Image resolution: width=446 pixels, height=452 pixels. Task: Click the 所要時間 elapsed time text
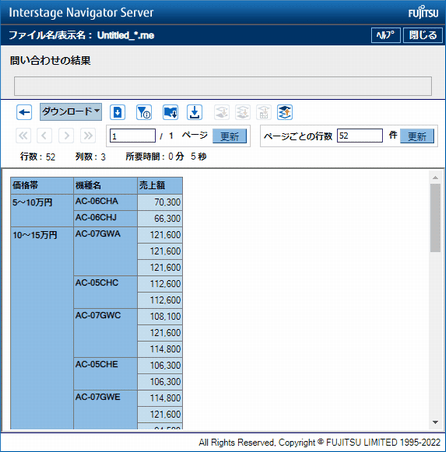pos(166,157)
